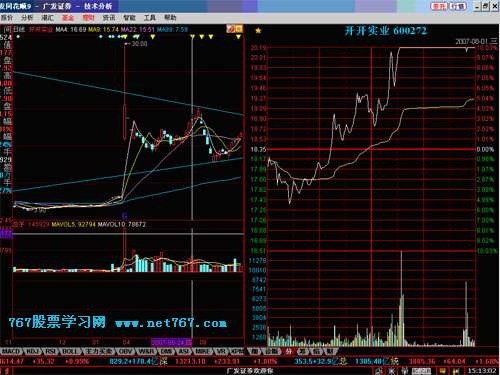
Task: Click the yellow star favorite icon
Action: pyautogui.click(x=258, y=31)
